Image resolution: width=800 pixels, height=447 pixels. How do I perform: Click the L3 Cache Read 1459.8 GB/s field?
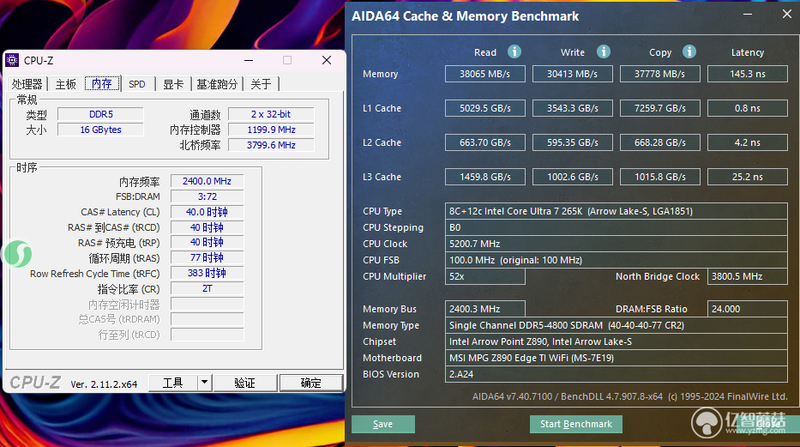click(x=485, y=177)
